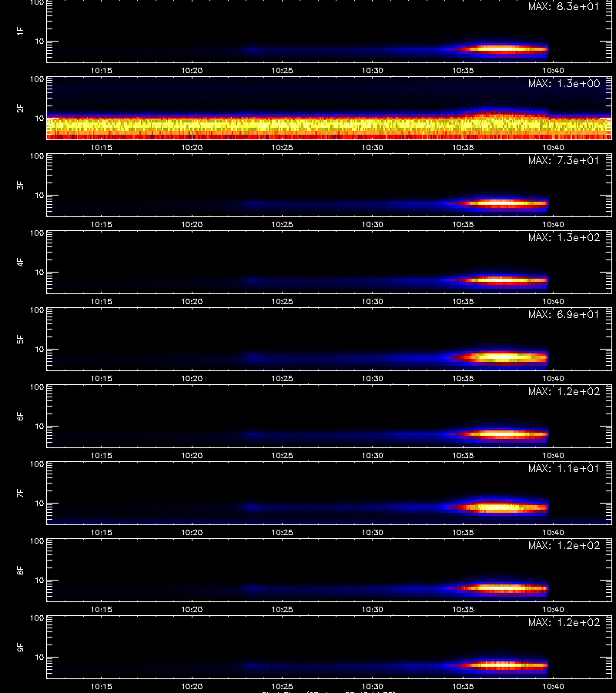Click the 10:35 tick label under 5F panel

pyautogui.click(x=463, y=378)
